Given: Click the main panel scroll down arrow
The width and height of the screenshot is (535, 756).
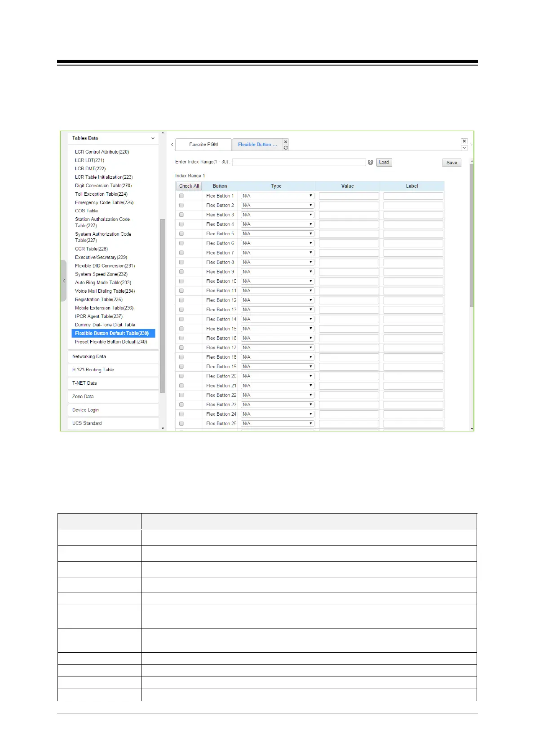Looking at the screenshot, I should pyautogui.click(x=472, y=428).
